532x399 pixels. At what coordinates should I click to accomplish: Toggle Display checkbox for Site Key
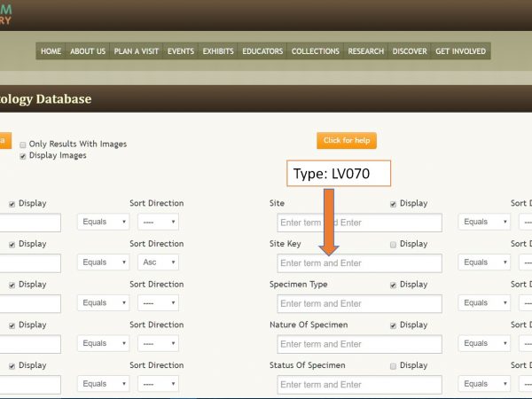pyautogui.click(x=393, y=244)
